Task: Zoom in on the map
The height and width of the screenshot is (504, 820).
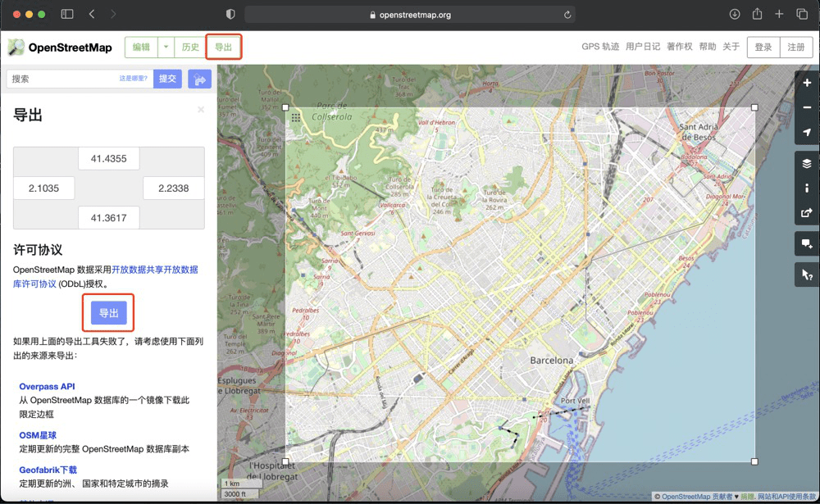Action: point(807,84)
